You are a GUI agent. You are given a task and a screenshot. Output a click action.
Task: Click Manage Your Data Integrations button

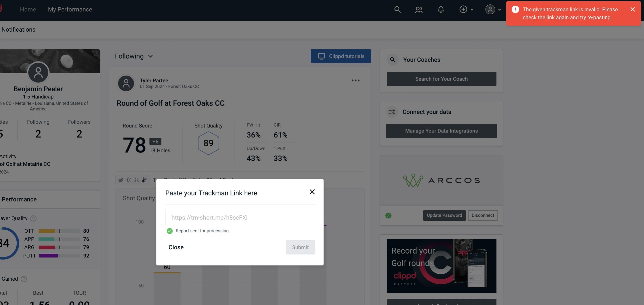coord(441,131)
